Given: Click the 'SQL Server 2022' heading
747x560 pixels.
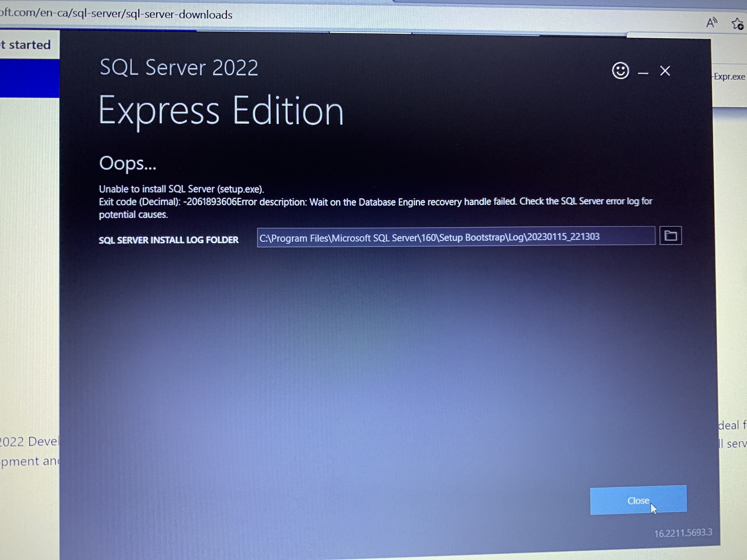Looking at the screenshot, I should (x=179, y=68).
